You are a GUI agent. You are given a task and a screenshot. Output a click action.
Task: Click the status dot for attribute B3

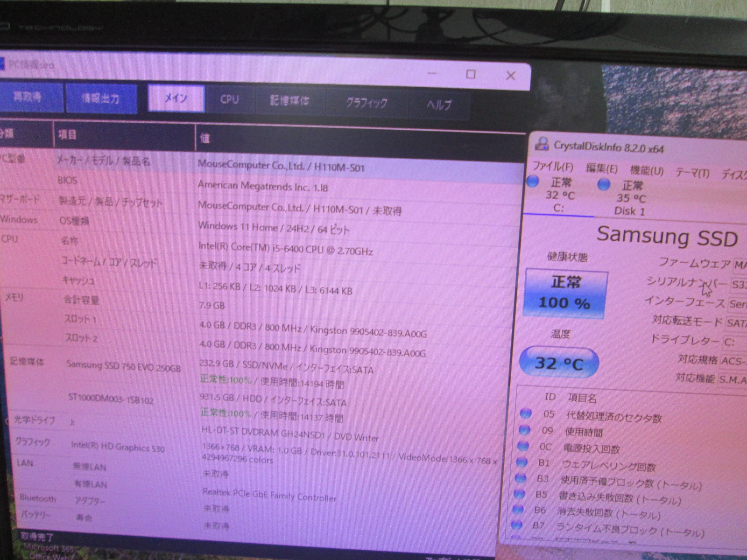521,478
